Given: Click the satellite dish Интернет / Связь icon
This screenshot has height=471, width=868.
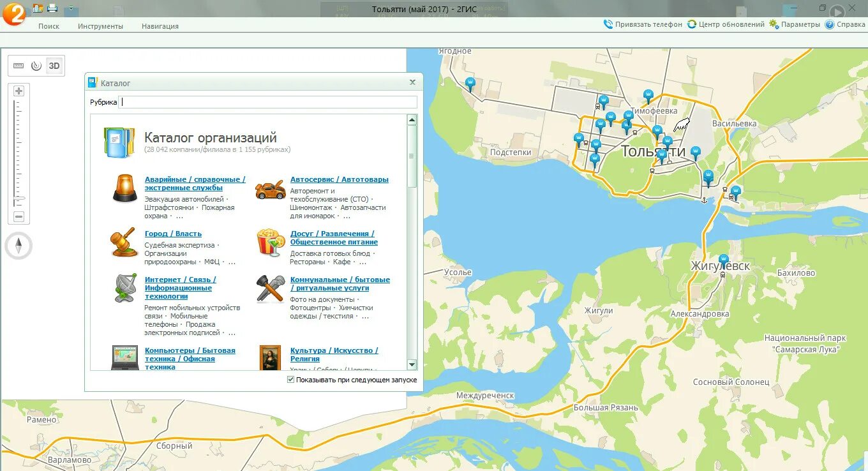Looking at the screenshot, I should pyautogui.click(x=125, y=288).
